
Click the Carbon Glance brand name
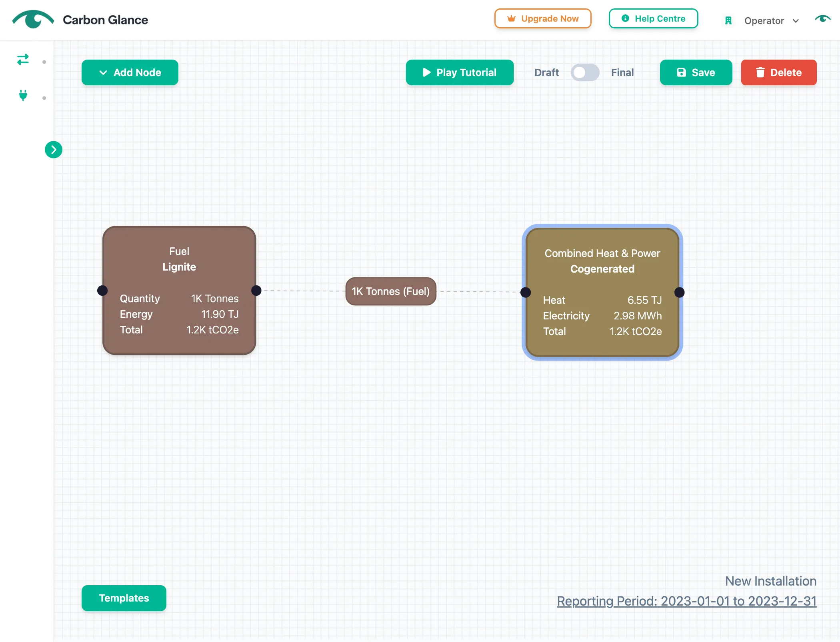tap(105, 20)
